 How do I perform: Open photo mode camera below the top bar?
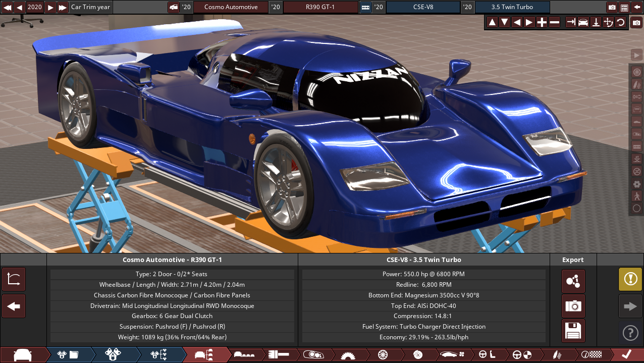click(636, 23)
